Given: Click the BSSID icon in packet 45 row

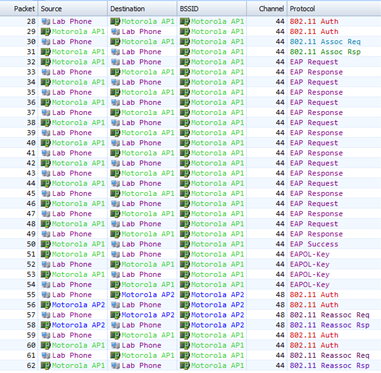Looking at the screenshot, I should (185, 194).
